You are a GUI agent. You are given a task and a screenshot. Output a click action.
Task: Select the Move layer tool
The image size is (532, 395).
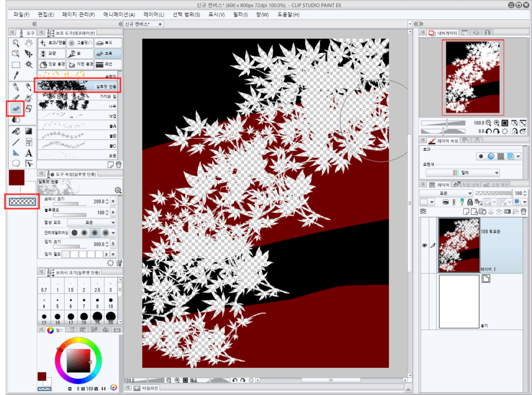[x=29, y=54]
